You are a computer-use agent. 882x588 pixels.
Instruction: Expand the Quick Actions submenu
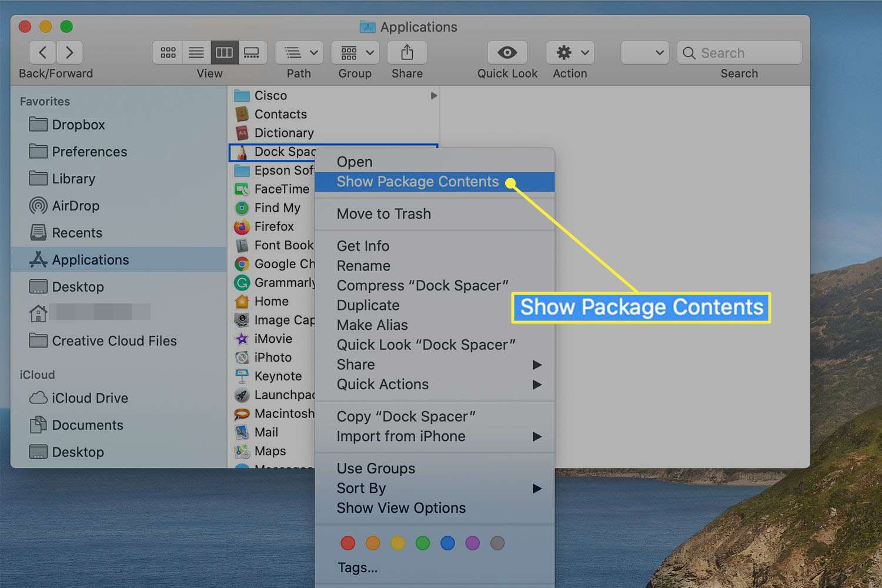(435, 385)
